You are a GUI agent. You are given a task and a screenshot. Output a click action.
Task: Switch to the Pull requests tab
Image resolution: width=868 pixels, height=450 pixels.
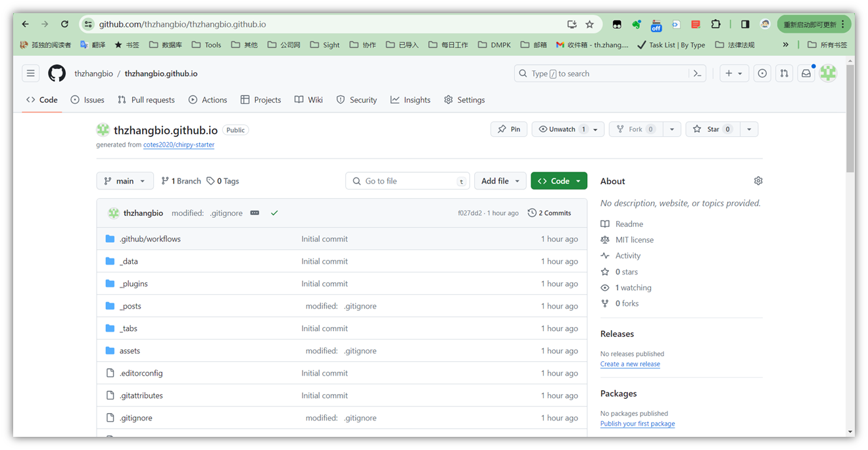pyautogui.click(x=146, y=100)
